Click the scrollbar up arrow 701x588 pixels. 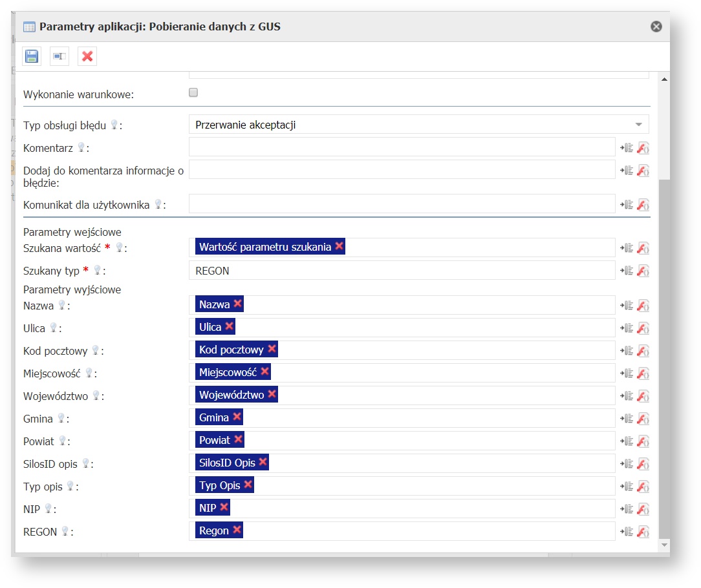pos(664,79)
